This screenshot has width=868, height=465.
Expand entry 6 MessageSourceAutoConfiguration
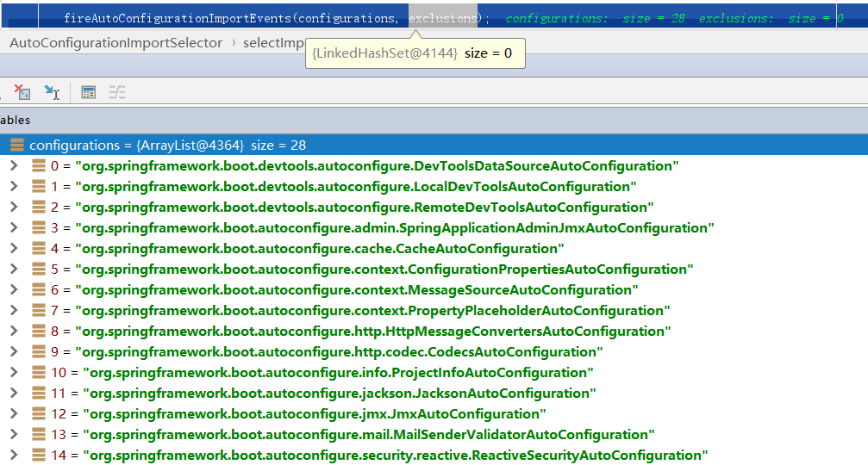[15, 289]
